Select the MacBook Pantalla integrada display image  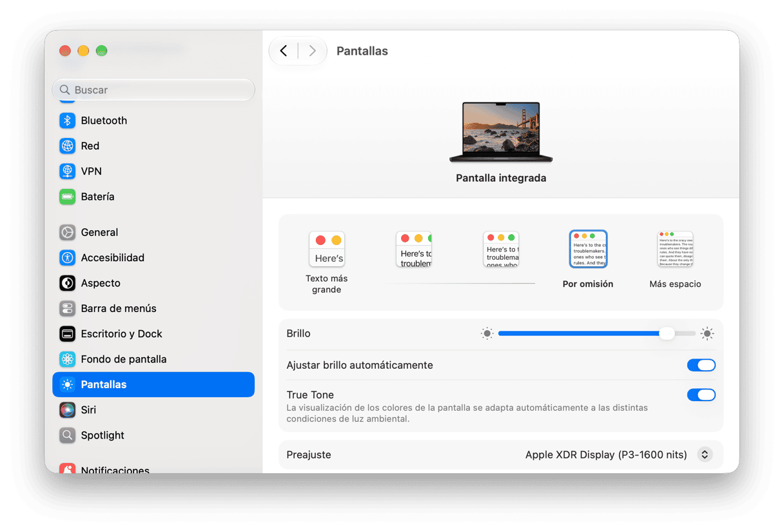coord(501,132)
